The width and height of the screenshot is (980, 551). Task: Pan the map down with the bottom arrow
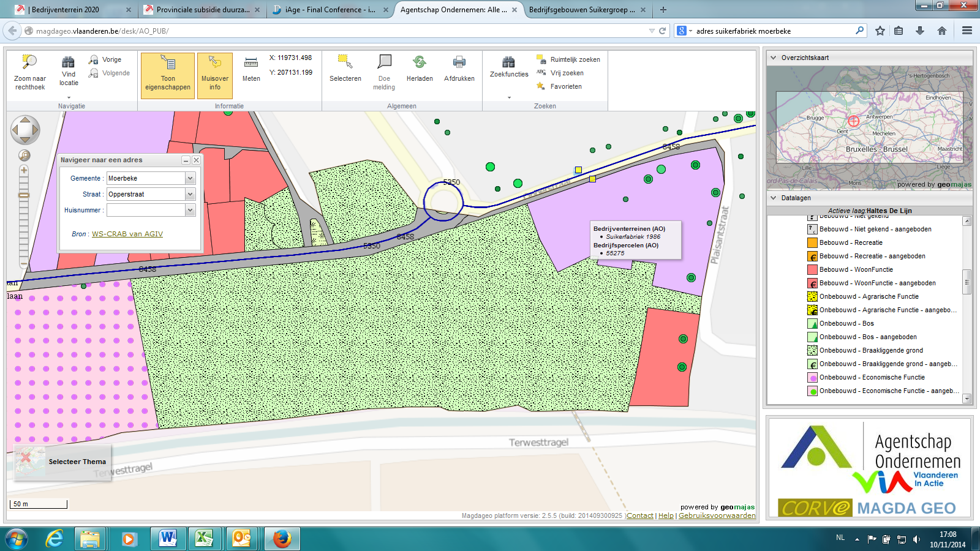point(25,140)
